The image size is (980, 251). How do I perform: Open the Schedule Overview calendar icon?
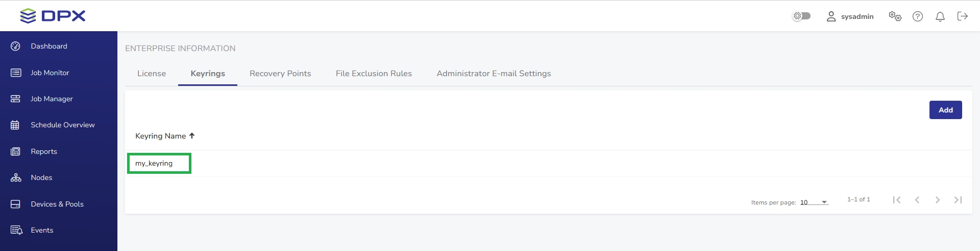point(15,125)
